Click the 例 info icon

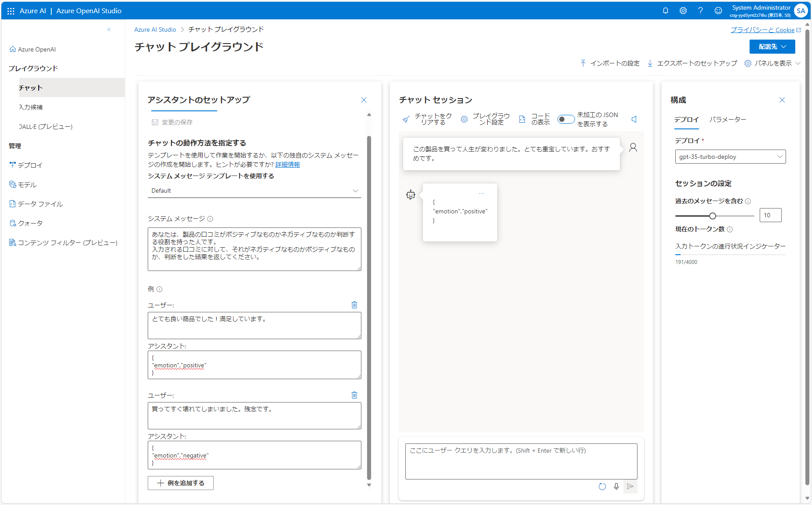coord(160,289)
